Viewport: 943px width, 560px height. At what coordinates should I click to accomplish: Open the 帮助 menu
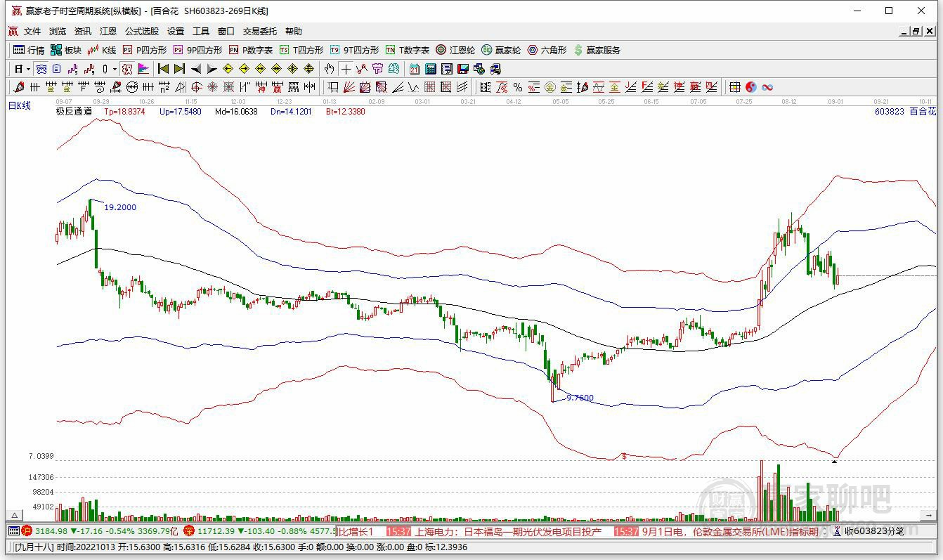point(294,31)
